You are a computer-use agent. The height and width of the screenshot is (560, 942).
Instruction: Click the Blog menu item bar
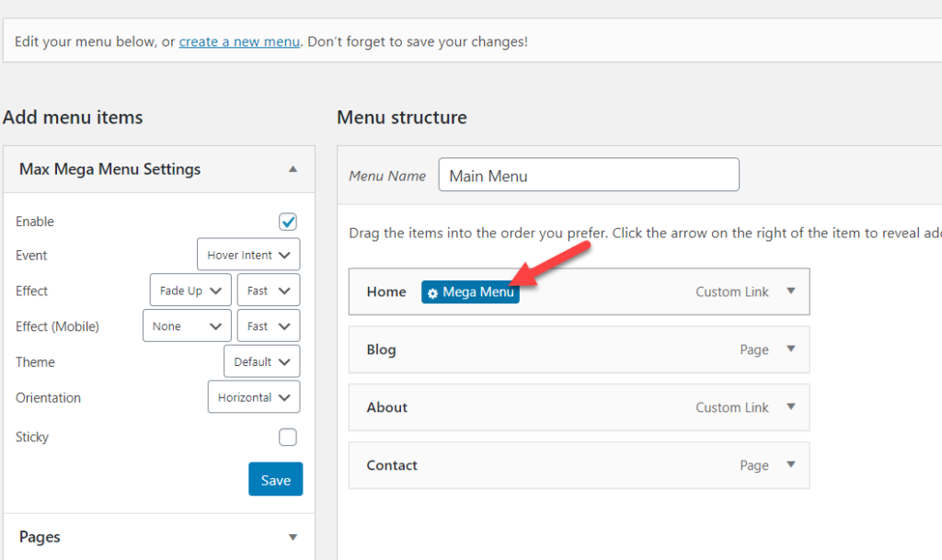pos(552,349)
